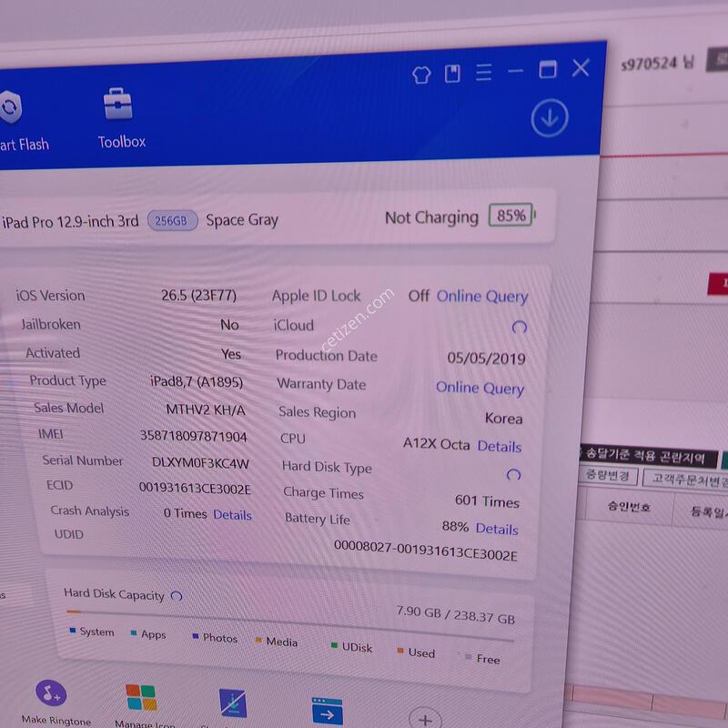Click the 7.90 GB / 238.37 GB capacity text
728x728 pixels.
(x=456, y=615)
